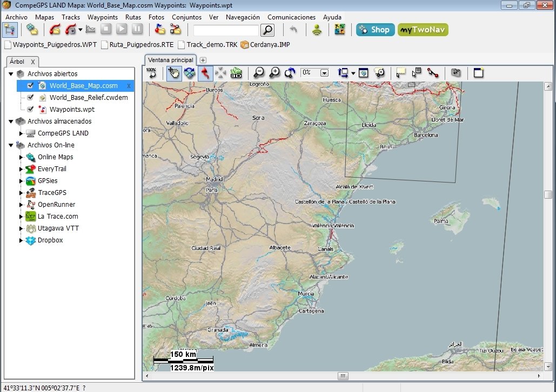
Task: Click the zoom out magnifier
Action: coord(259,73)
